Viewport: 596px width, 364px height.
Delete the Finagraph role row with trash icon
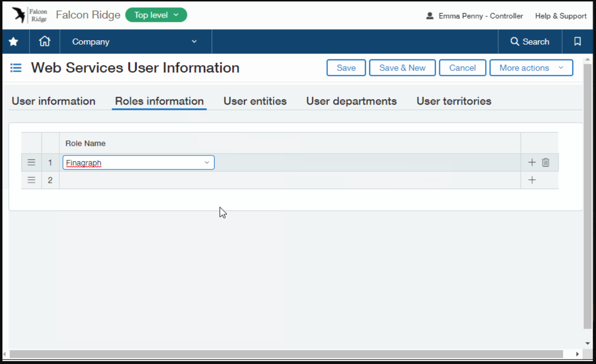pyautogui.click(x=545, y=163)
